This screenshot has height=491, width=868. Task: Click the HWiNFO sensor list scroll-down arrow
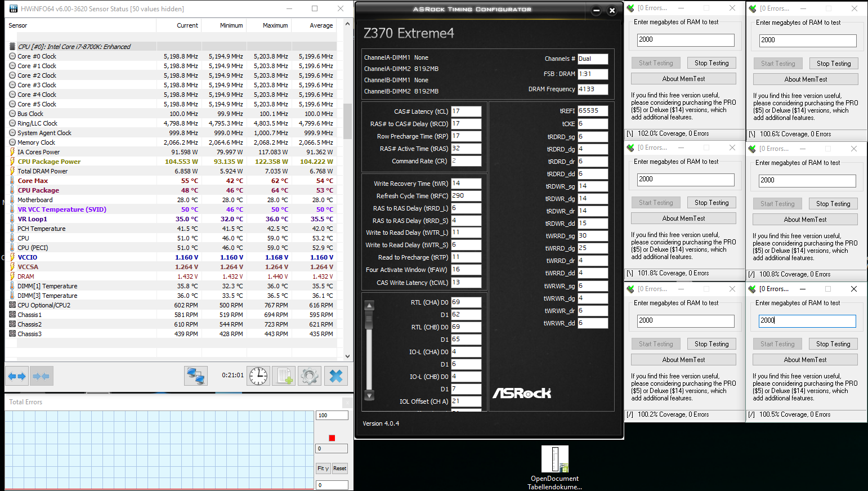[x=347, y=356]
